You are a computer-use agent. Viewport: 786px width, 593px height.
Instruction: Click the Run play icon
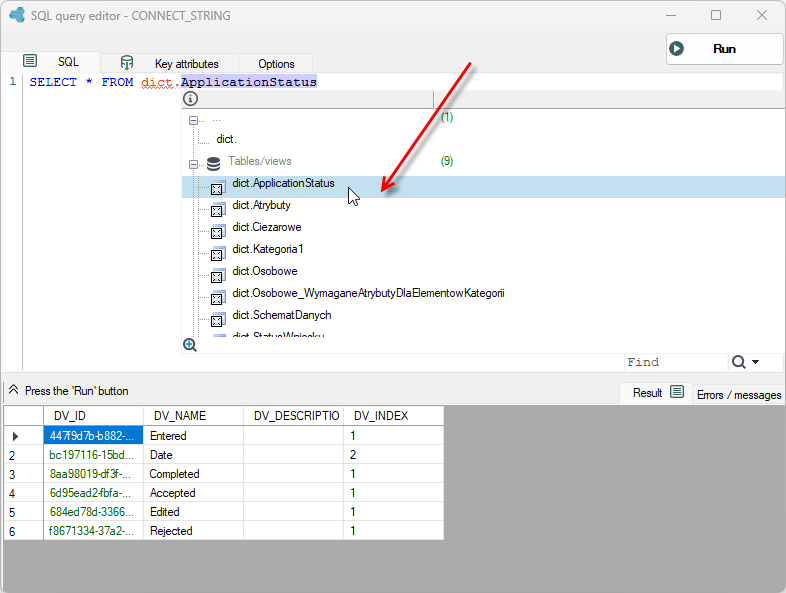(x=676, y=49)
